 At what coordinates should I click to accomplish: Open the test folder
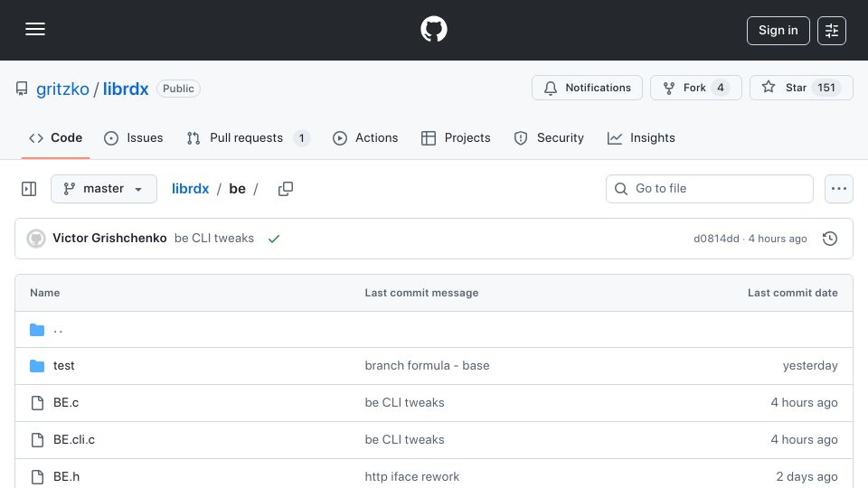tap(63, 366)
